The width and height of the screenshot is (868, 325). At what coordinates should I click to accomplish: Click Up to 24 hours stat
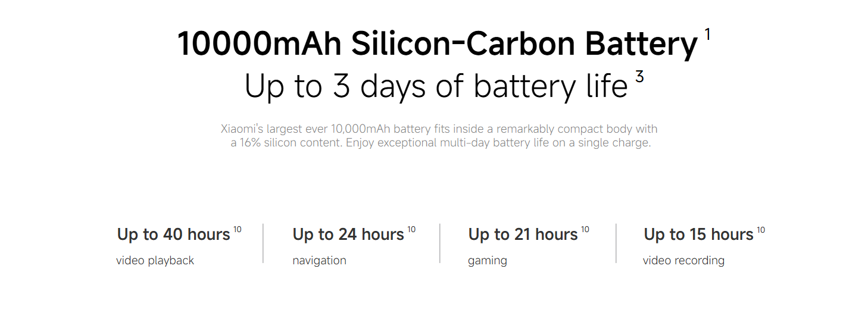348,235
